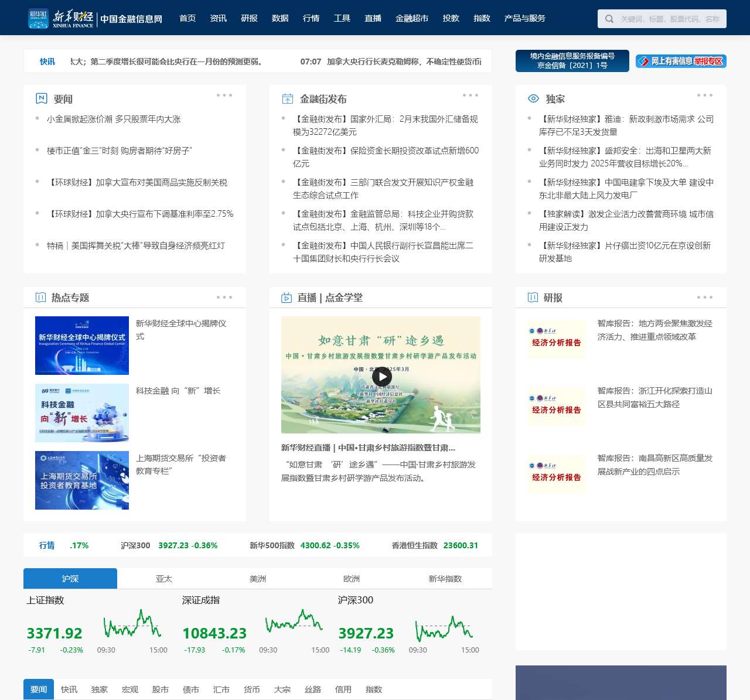Screen dimensions: 750x700
Task: Select the 沪深 market tab
Action: (x=70, y=579)
